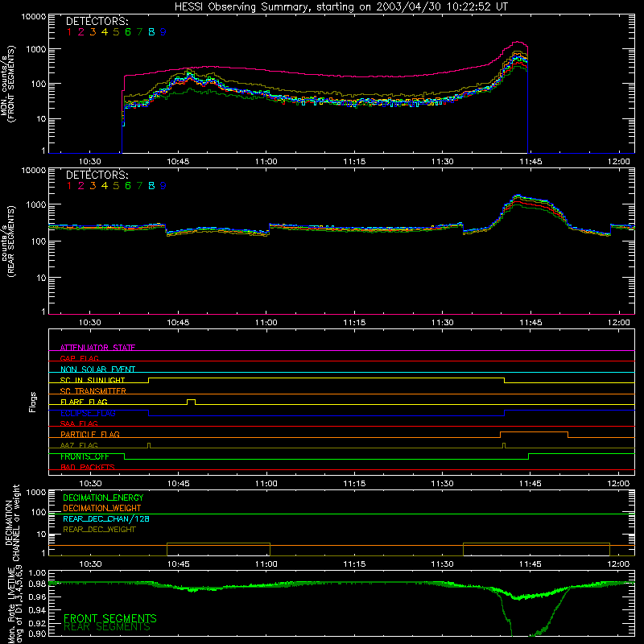Viewport: 644px width, 644px height.
Task: Select blue detector number 9 in front segments legend
Action: (163, 32)
